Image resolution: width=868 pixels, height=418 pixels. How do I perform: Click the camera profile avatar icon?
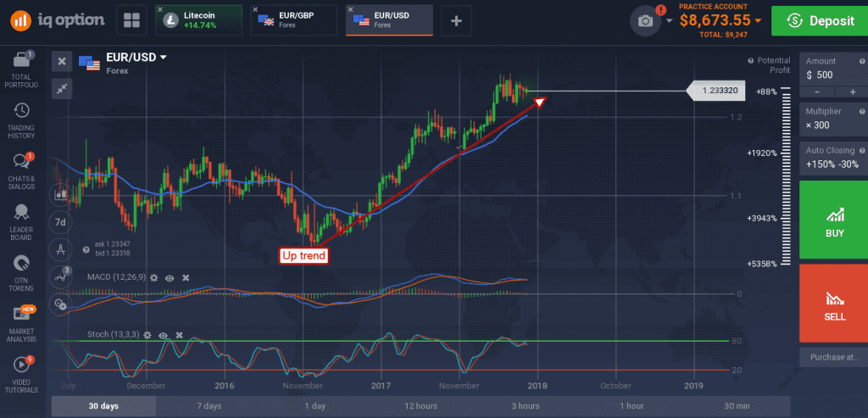(645, 21)
